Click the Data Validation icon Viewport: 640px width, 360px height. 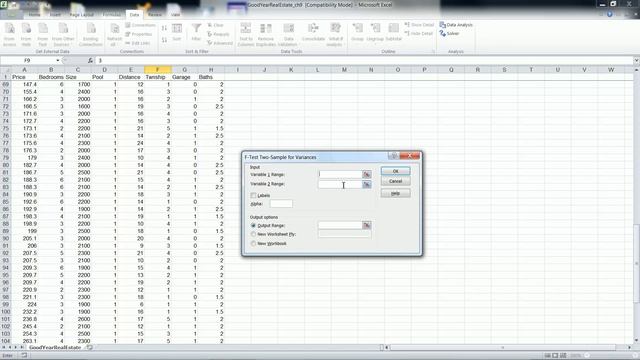point(288,34)
